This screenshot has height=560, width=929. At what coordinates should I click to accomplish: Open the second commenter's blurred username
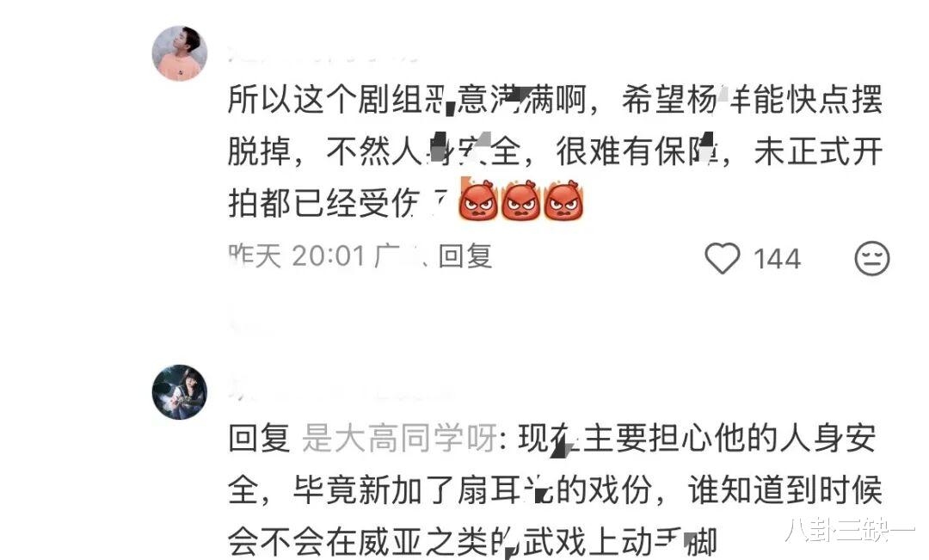click(x=341, y=391)
